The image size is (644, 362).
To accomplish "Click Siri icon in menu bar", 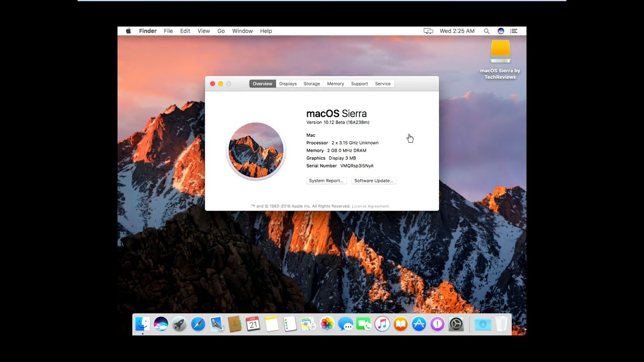I will [x=501, y=31].
